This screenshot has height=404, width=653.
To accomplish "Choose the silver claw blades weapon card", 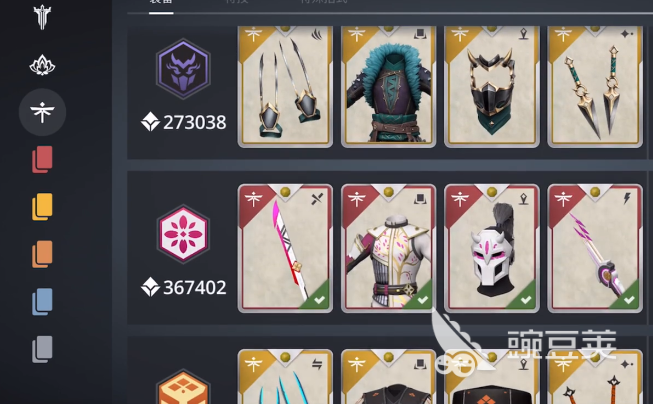I will tap(285, 87).
